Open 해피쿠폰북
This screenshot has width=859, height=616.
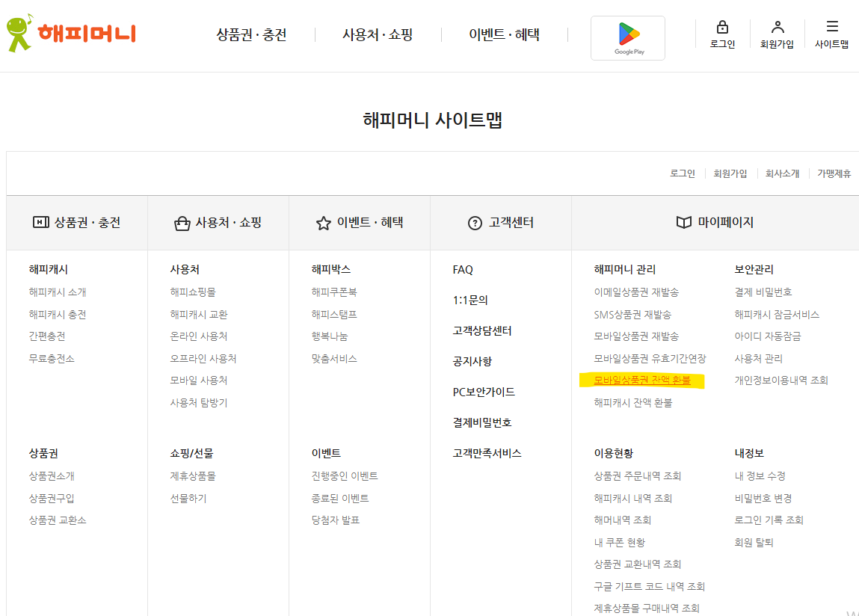pyautogui.click(x=334, y=292)
